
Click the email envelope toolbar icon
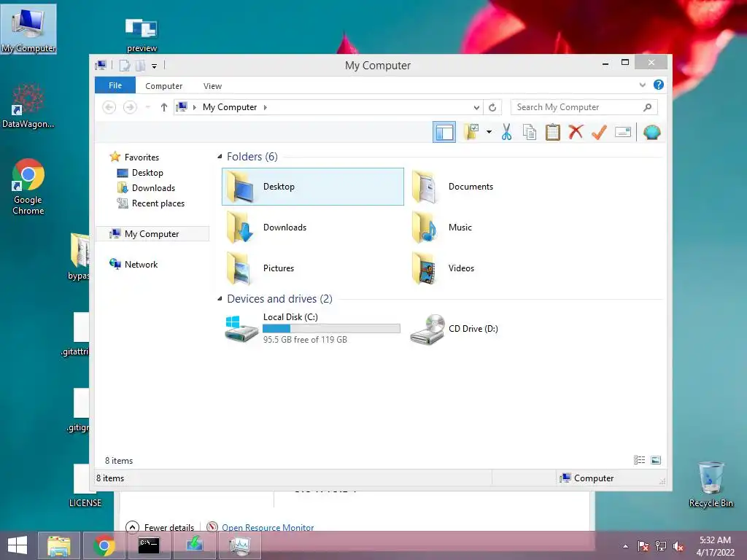coord(623,132)
